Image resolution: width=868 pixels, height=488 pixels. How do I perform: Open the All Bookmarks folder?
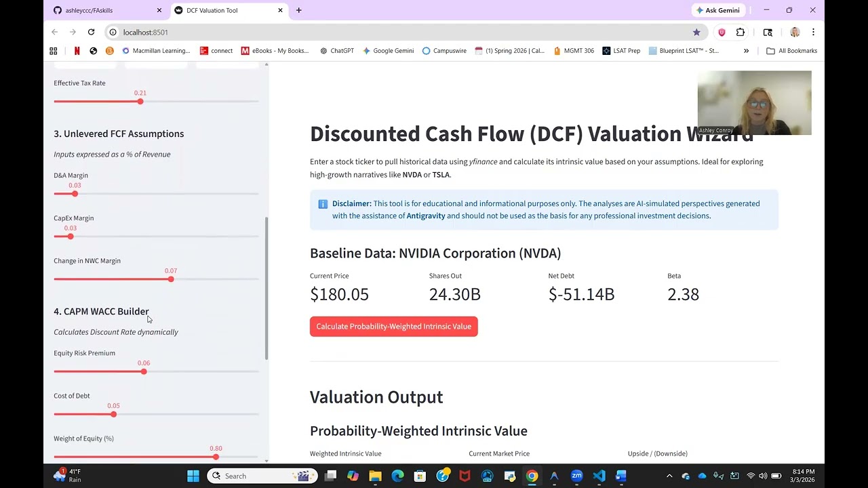click(791, 51)
